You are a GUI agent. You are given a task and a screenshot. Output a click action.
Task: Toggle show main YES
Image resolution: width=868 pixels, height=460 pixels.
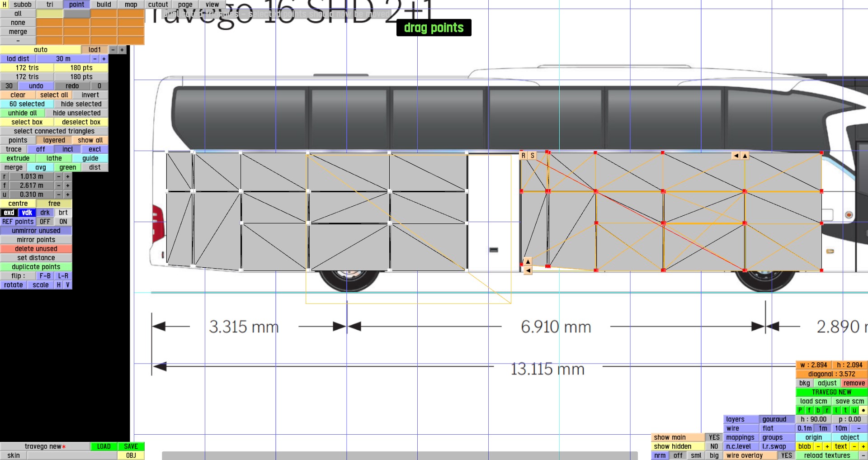click(x=714, y=437)
